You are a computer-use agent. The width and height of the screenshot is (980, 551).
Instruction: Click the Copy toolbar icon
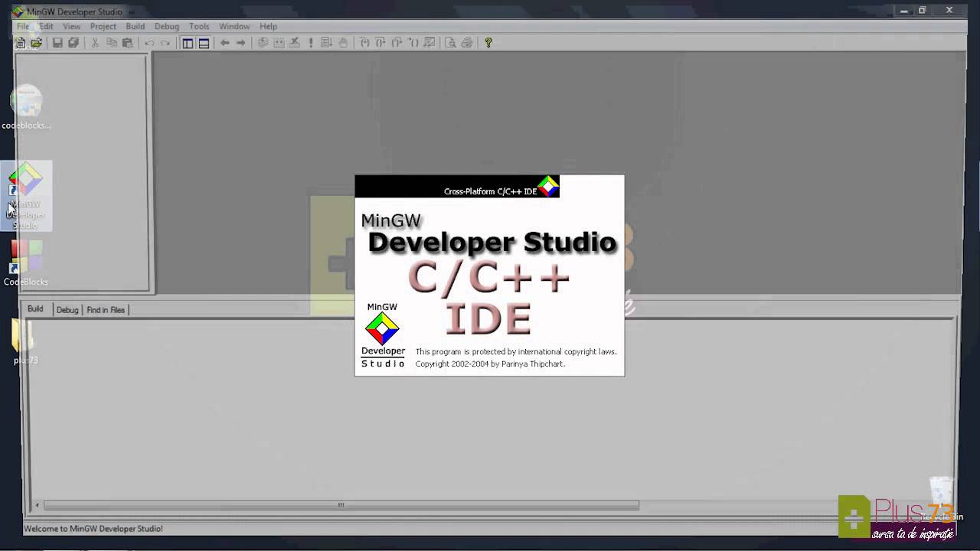(x=111, y=43)
